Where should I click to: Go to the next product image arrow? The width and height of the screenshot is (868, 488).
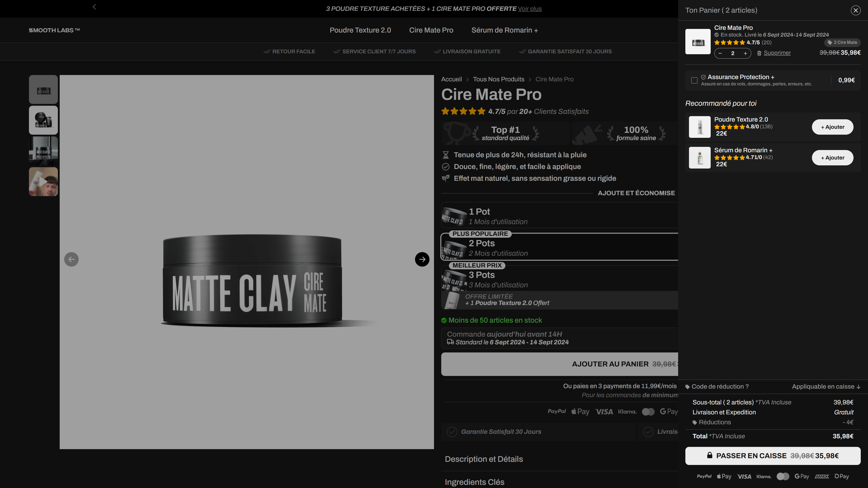(x=422, y=259)
